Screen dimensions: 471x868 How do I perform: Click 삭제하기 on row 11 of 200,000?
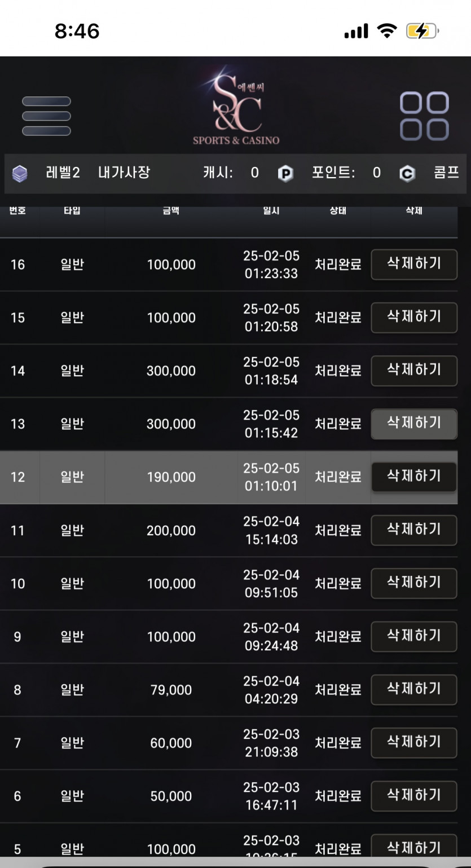pos(414,530)
